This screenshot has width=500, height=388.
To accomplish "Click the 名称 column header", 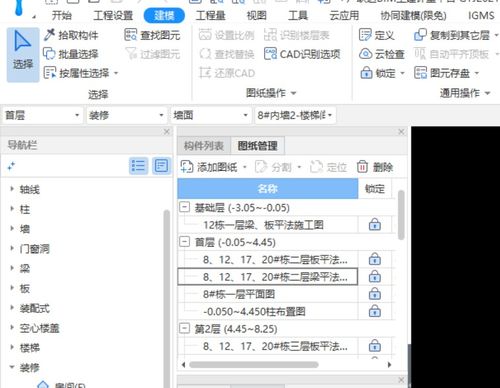I will (268, 189).
